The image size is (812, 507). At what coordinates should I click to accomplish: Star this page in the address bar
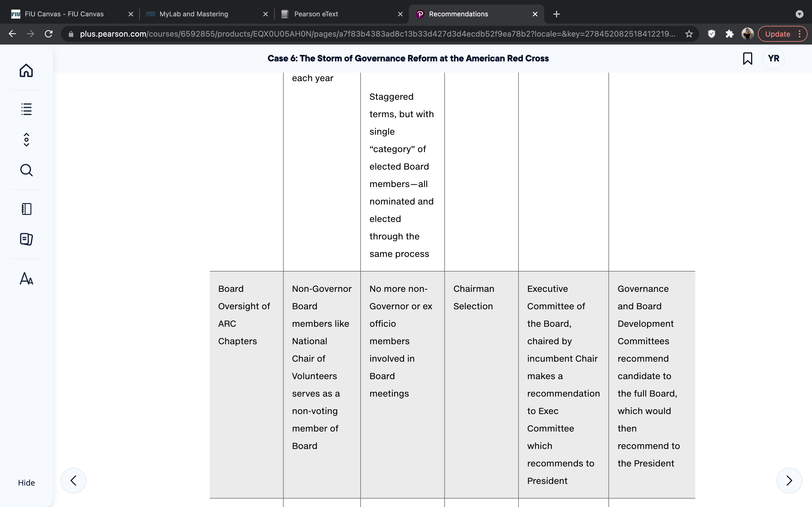click(689, 34)
